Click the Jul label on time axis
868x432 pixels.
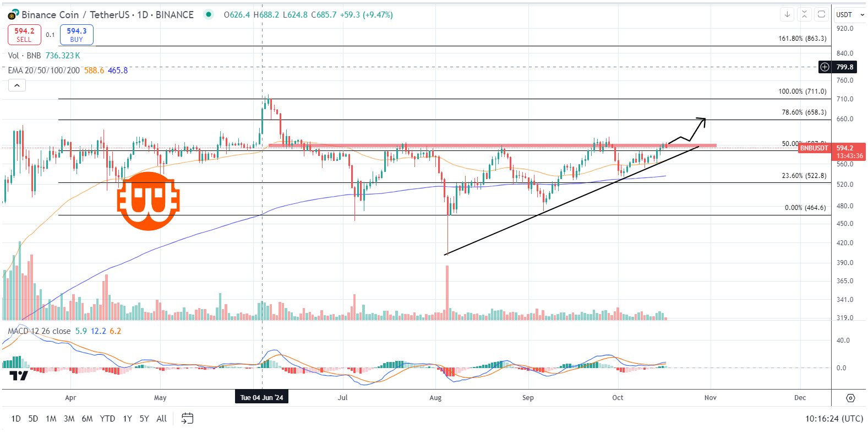coord(343,398)
